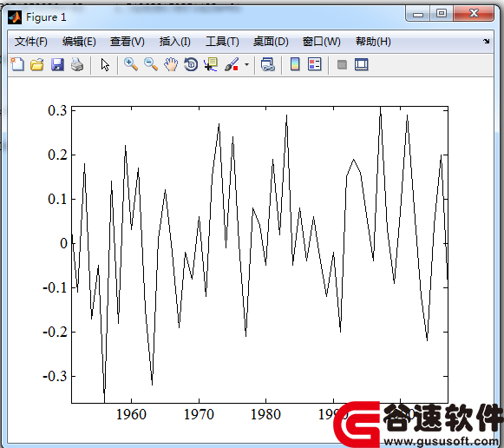Click the 0.3 y-axis tick label
The height and width of the screenshot is (448, 504).
tap(57, 110)
